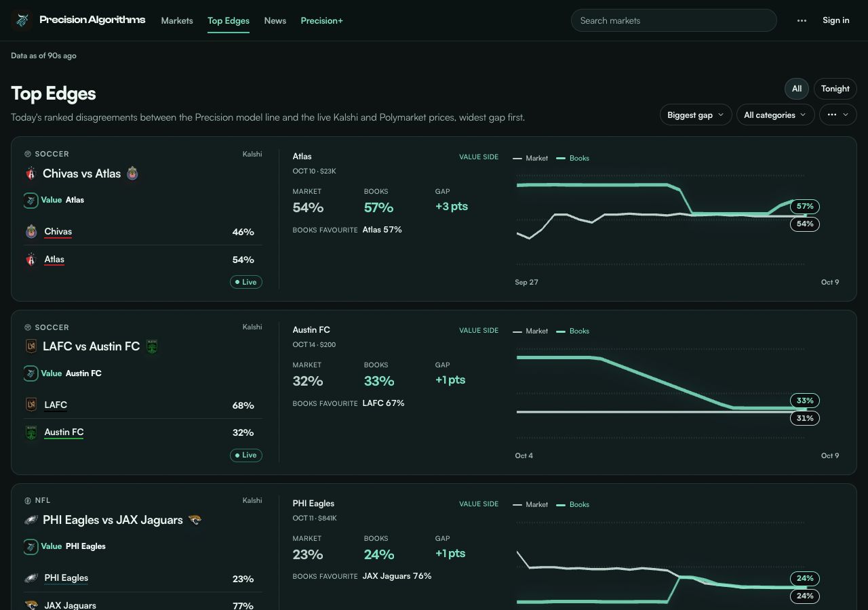
Task: Click the Austin FC crest in the 32% row
Action: tap(31, 432)
